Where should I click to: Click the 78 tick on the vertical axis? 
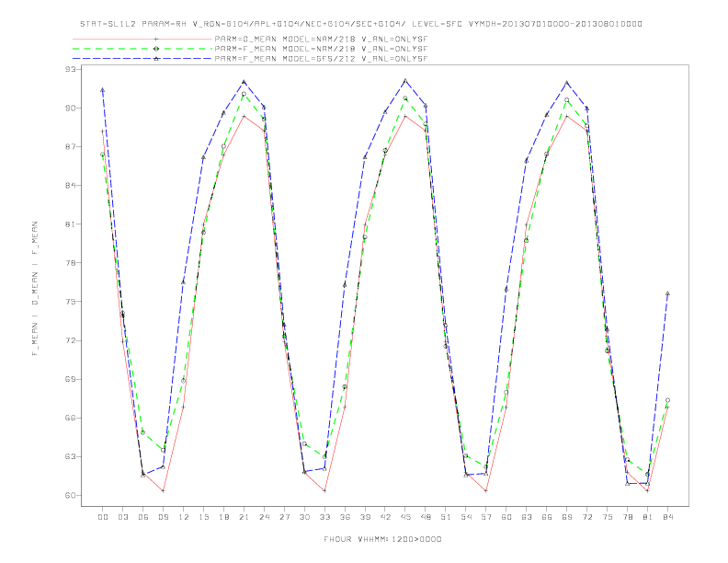72,263
